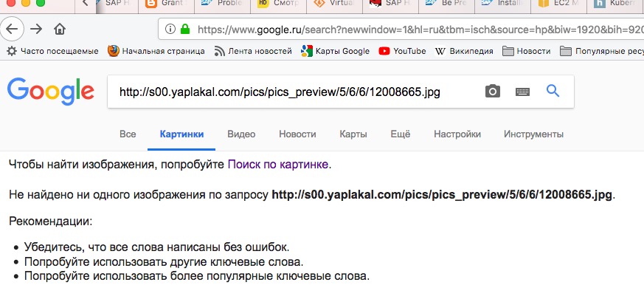Screen dimensions: 644x302
Task: Click the bold yaplakal URL in message
Action: tap(442, 194)
